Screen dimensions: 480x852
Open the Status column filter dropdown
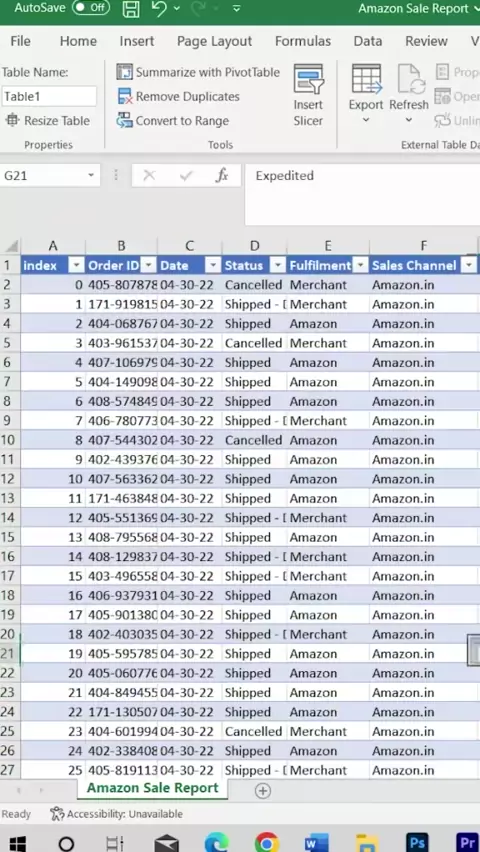pyautogui.click(x=278, y=266)
